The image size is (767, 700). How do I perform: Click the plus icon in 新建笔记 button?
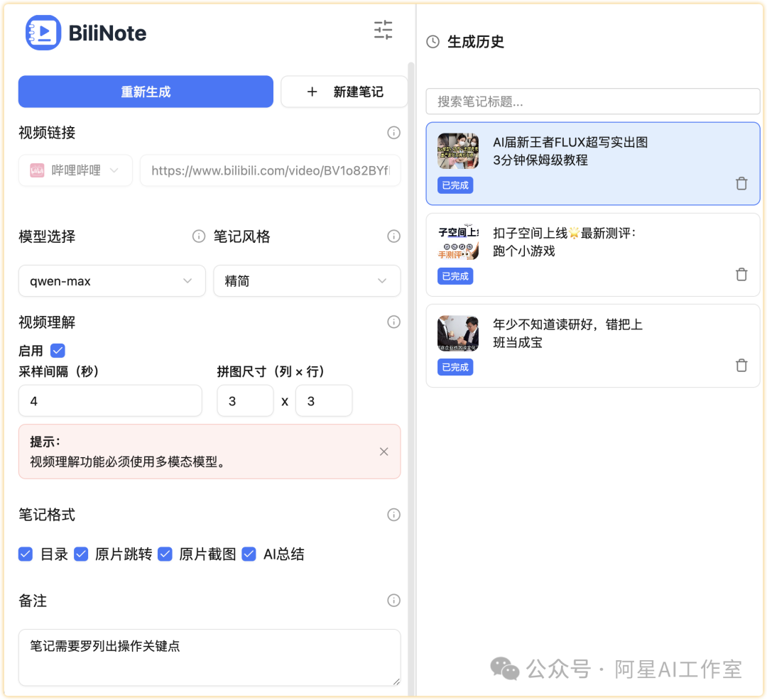point(312,92)
